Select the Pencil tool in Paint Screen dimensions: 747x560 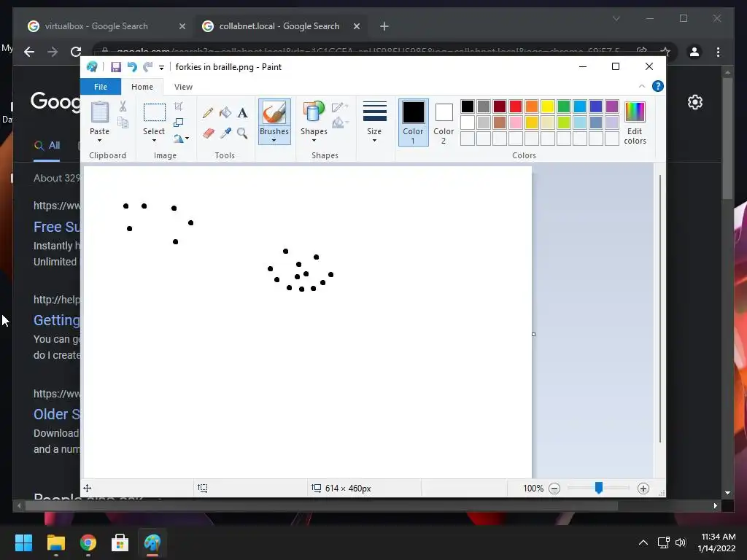coord(208,112)
